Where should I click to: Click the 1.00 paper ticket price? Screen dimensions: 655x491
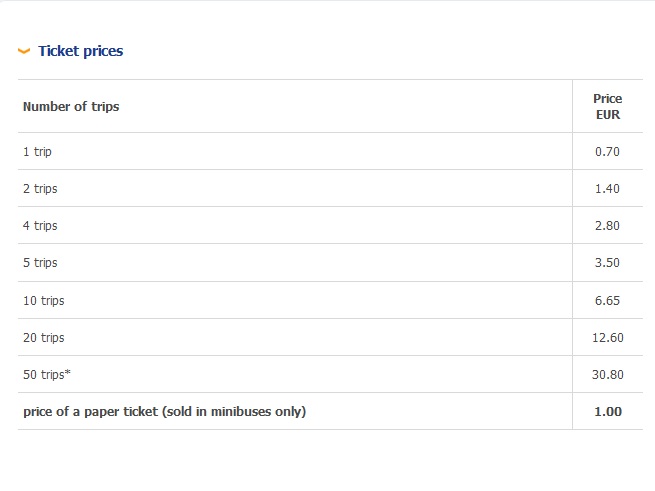pos(607,411)
